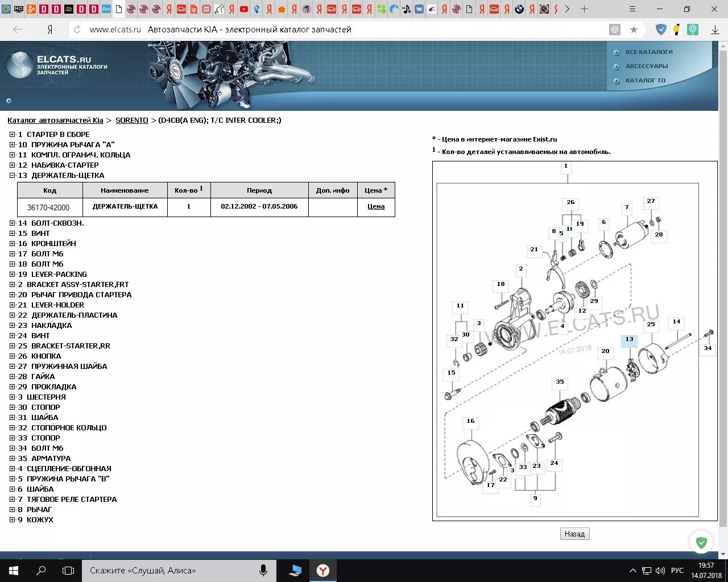Image resolution: width=728 pixels, height=582 pixels.
Task: Open the downloads arrow icon
Action: (x=715, y=30)
